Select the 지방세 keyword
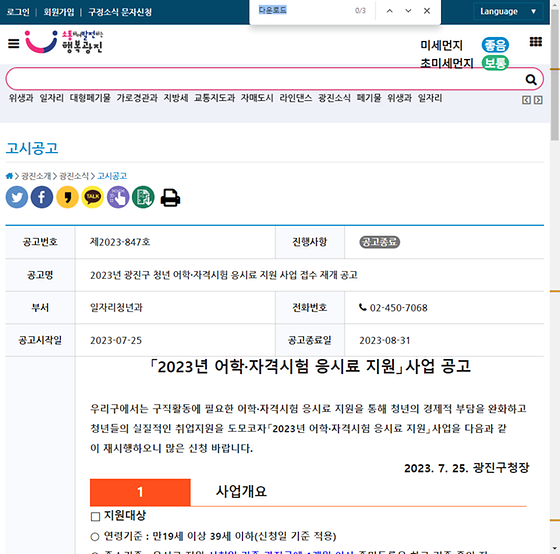Viewport: 560px width, 554px height. coord(176,98)
